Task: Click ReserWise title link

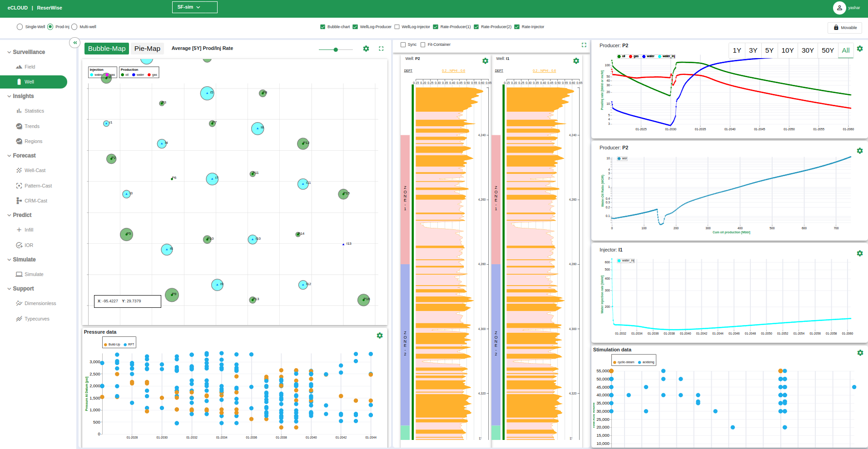Action: click(50, 8)
